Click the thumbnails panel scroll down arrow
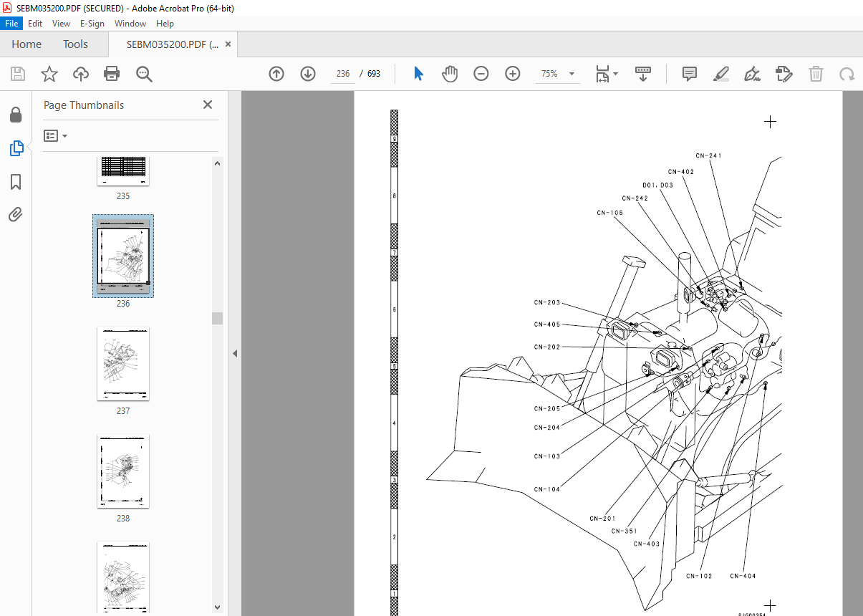The height and width of the screenshot is (616, 863). (218, 608)
